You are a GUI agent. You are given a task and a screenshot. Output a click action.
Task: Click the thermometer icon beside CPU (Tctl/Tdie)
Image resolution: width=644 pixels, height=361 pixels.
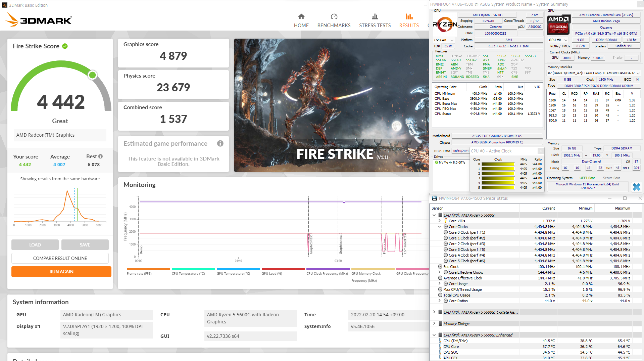pos(440,341)
